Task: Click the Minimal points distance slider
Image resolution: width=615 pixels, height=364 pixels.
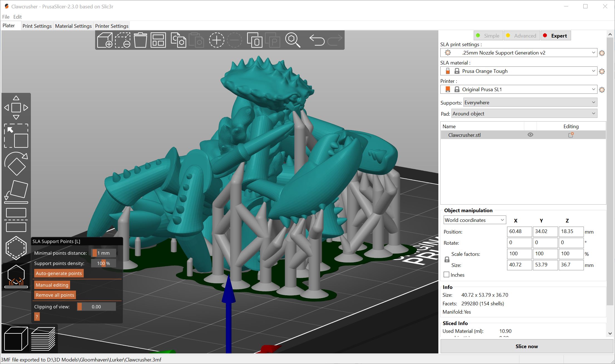Action: point(104,253)
